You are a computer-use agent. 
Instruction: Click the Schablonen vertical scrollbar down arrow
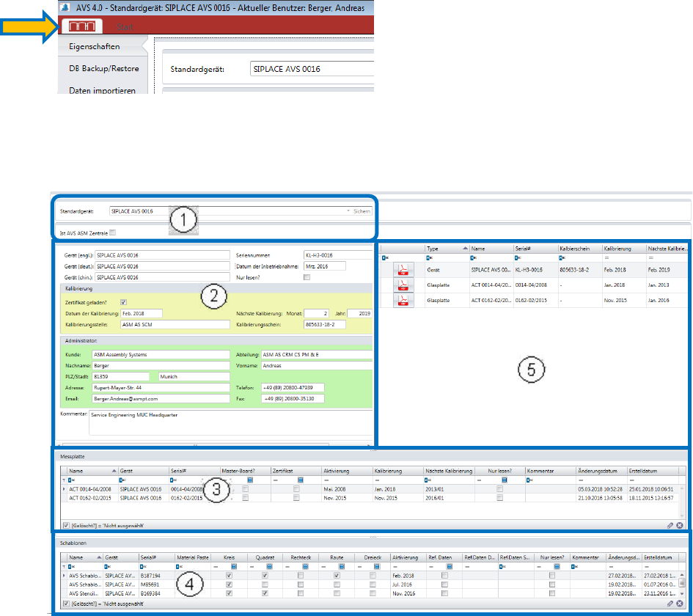(682, 593)
